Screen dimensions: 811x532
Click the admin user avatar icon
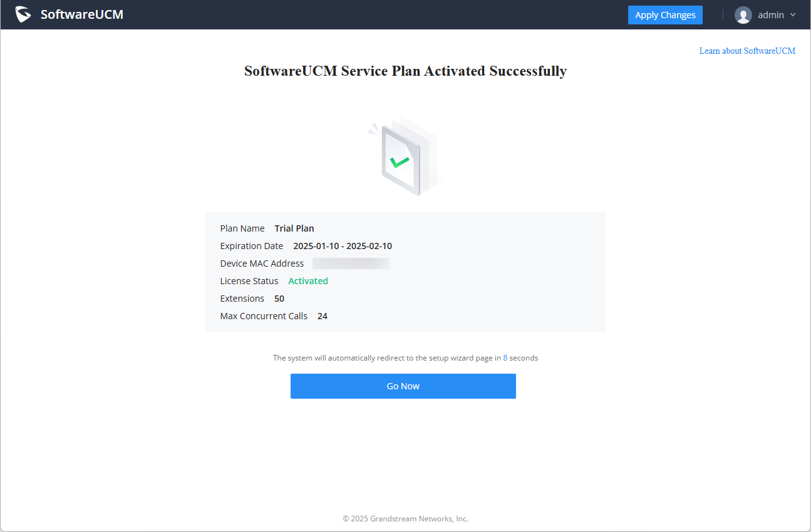743,15
